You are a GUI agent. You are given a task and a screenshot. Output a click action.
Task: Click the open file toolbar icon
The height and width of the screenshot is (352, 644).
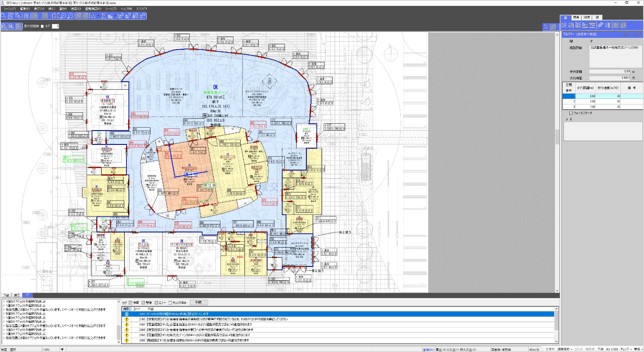click(11, 16)
